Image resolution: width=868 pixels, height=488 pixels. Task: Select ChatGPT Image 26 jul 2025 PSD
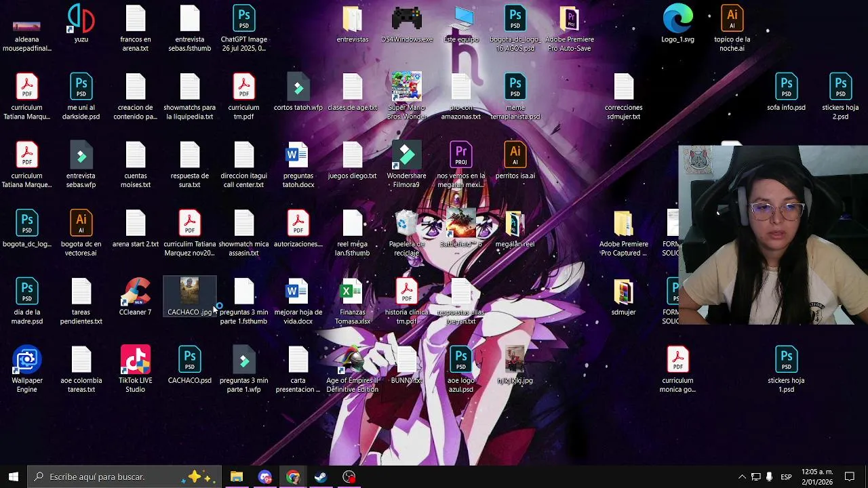coord(243,28)
